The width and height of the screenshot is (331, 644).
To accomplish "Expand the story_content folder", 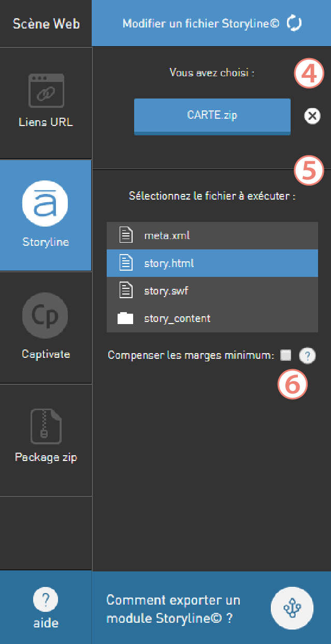I will click(x=212, y=318).
